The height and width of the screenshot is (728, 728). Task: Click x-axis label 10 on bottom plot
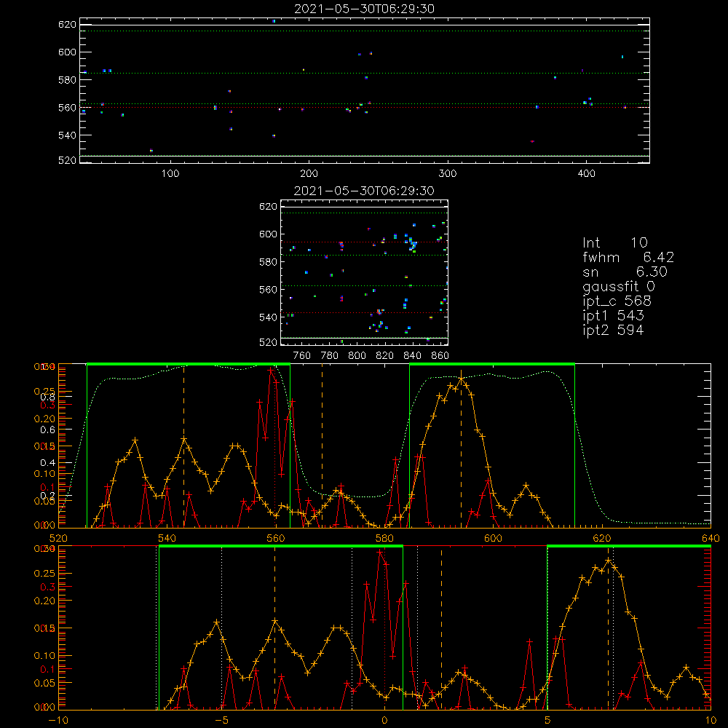[x=711, y=721]
